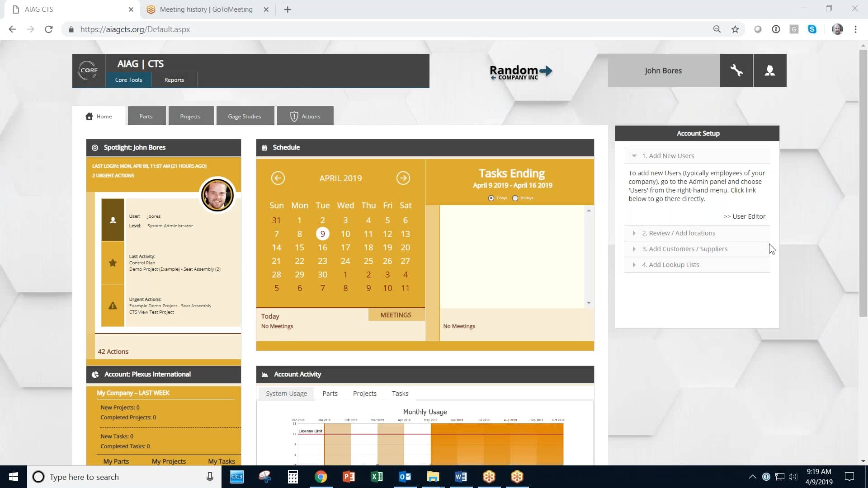This screenshot has height=488, width=868.
Task: Click the Account Activity chart icon
Action: (x=265, y=374)
